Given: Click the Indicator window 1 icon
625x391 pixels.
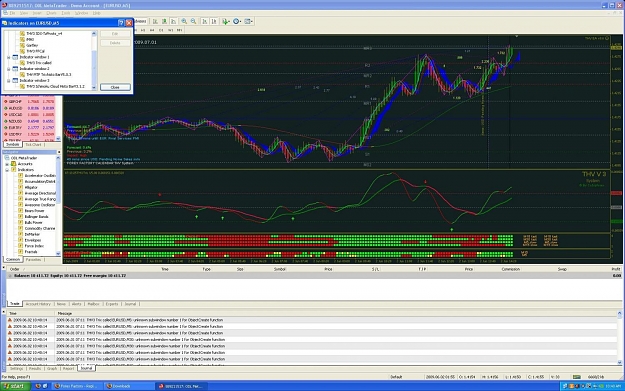Looking at the screenshot, I should click(15, 57).
